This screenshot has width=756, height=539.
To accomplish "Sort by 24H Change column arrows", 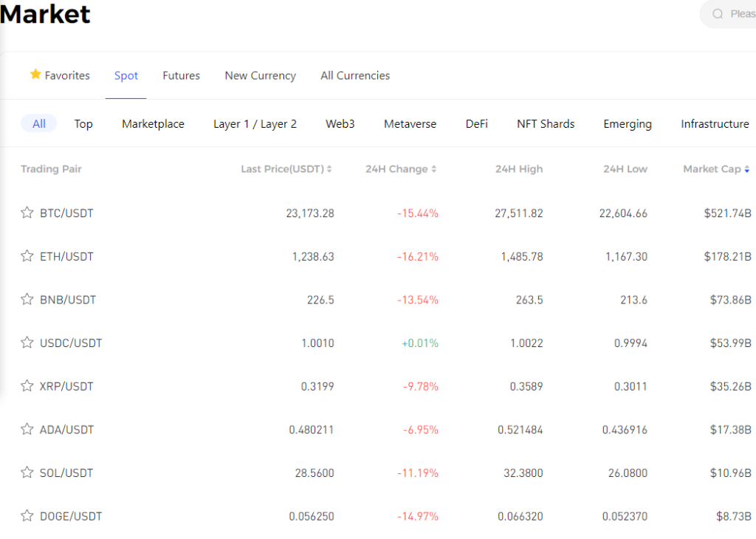I will point(434,169).
